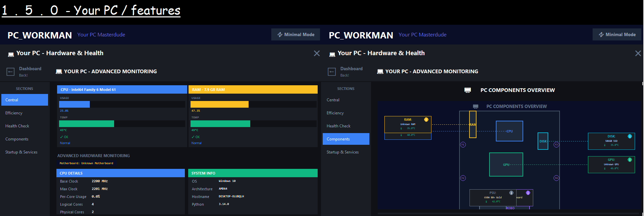Switch to Central in right sidebar
644x216 pixels.
coord(333,100)
